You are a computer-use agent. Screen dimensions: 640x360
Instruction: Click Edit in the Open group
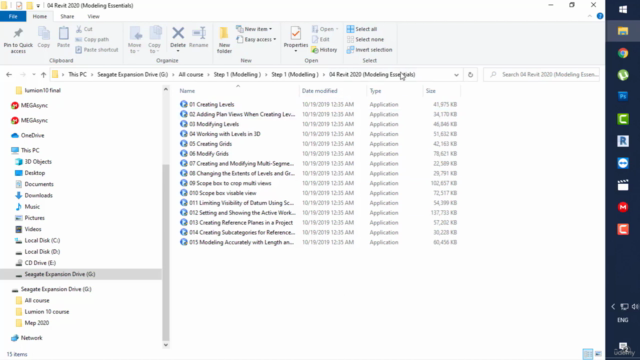(x=321, y=39)
